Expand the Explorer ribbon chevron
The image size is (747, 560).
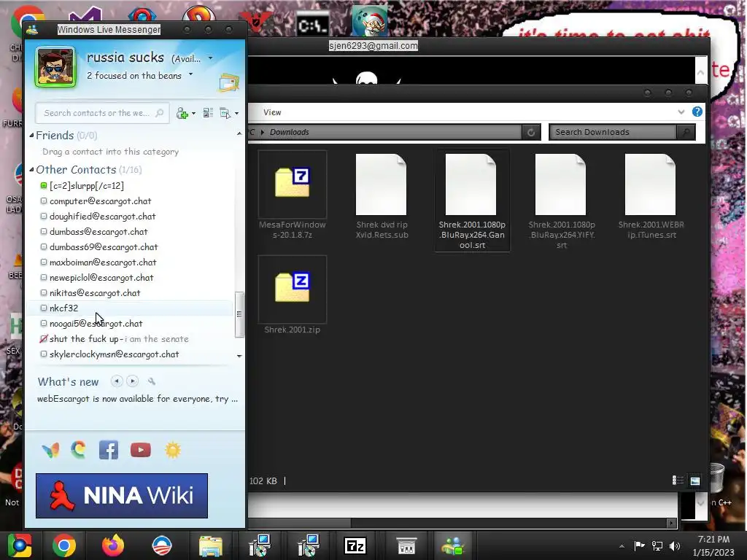(x=681, y=112)
